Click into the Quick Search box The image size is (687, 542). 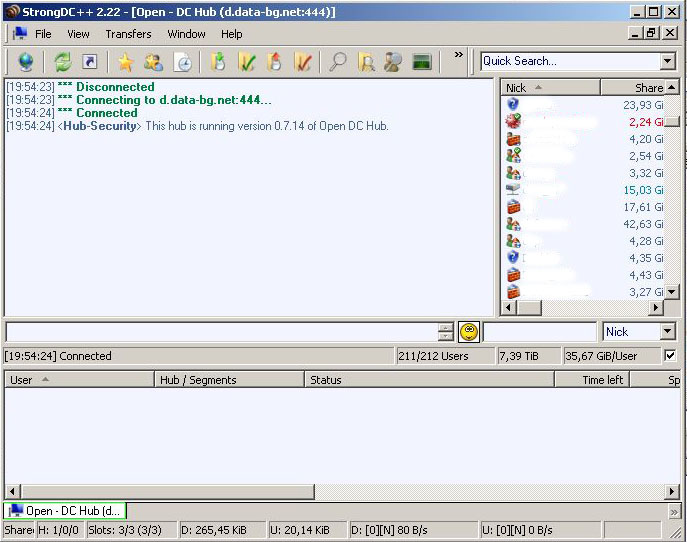click(570, 61)
